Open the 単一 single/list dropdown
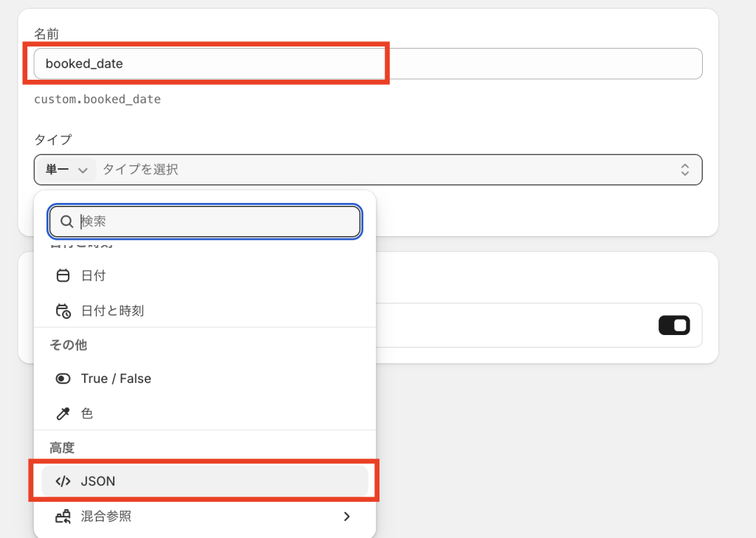This screenshot has width=756, height=538. pyautogui.click(x=66, y=170)
